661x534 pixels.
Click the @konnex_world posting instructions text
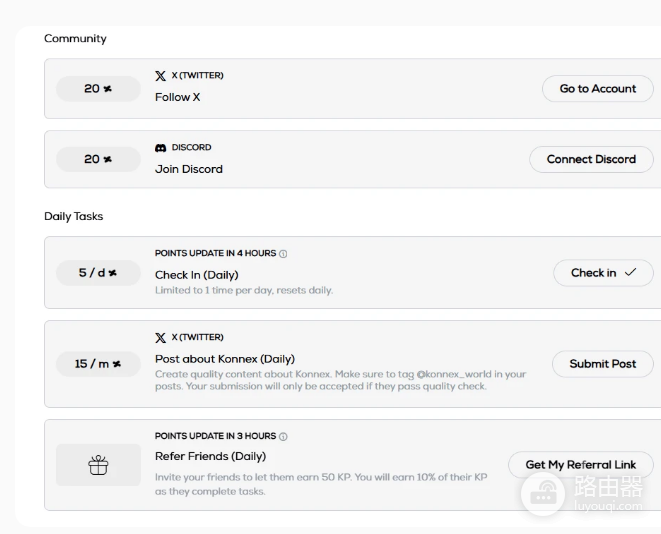click(x=341, y=380)
